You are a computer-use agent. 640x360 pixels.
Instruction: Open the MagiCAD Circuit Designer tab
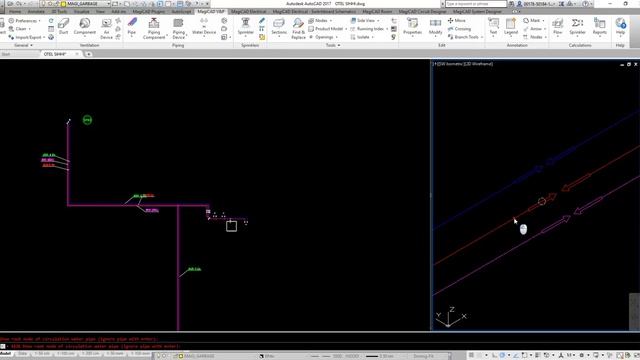pos(422,11)
